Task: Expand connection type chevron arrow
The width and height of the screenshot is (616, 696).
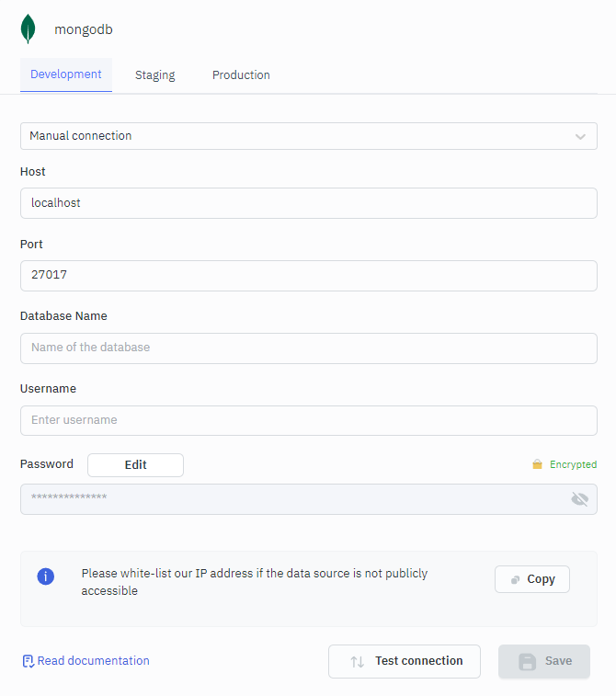Action: (580, 136)
